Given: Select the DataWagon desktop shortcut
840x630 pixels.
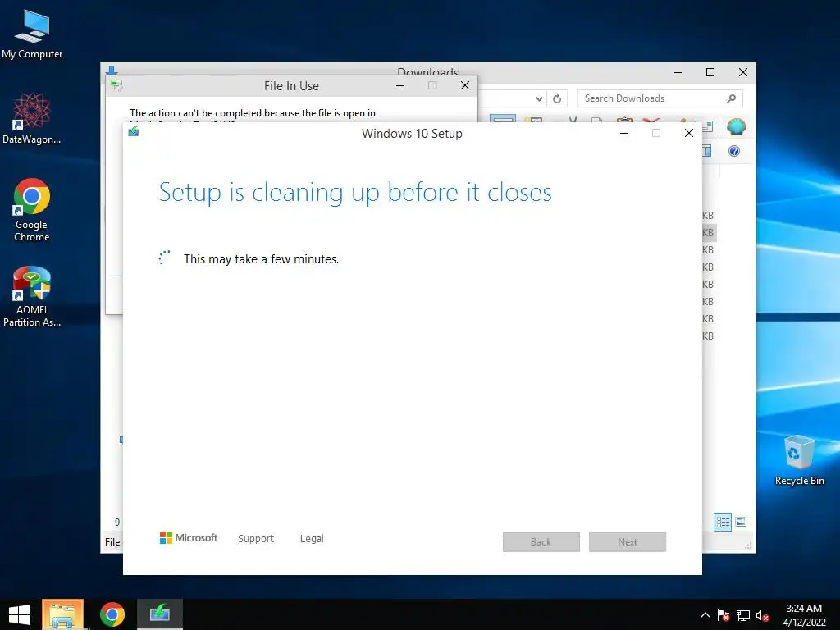Looking at the screenshot, I should pyautogui.click(x=32, y=118).
